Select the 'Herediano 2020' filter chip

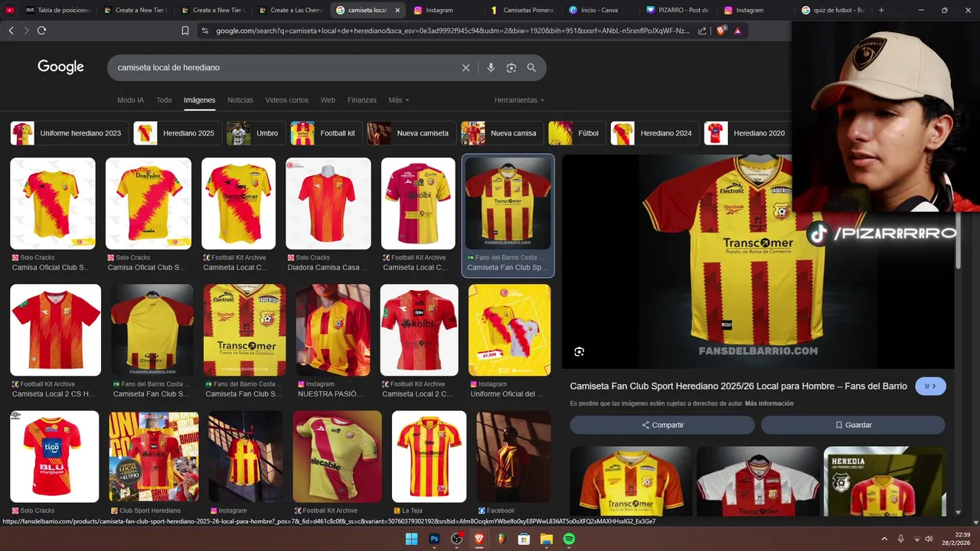[x=748, y=133]
